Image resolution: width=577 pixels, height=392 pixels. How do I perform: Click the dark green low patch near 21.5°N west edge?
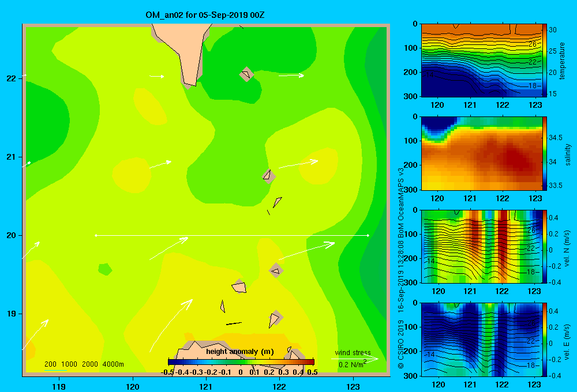pyautogui.click(x=46, y=122)
